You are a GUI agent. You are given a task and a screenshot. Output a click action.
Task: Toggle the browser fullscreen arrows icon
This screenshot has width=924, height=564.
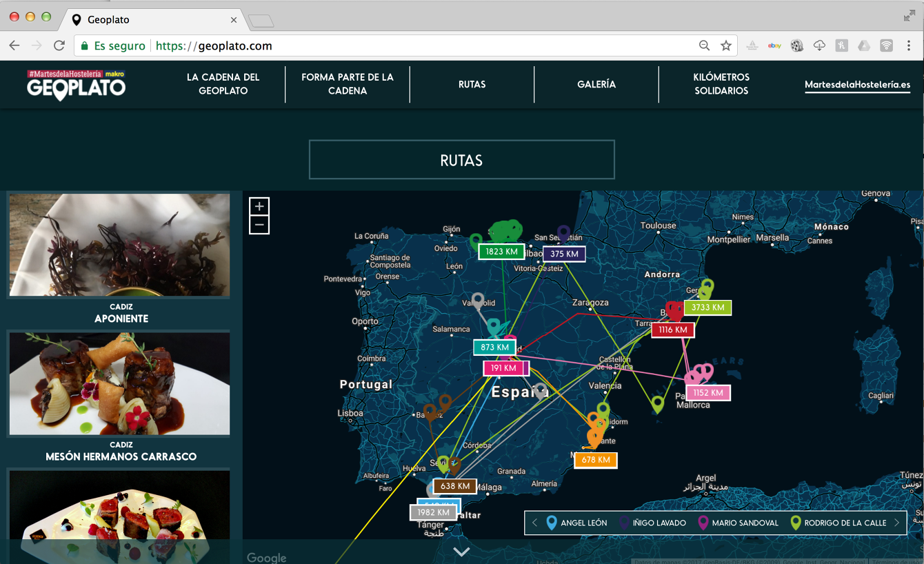pos(910,16)
